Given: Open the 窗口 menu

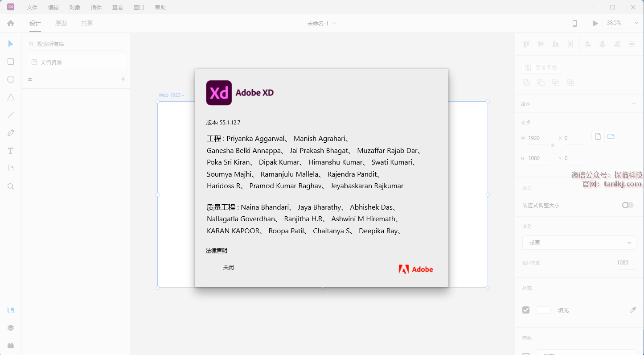Looking at the screenshot, I should point(139,8).
